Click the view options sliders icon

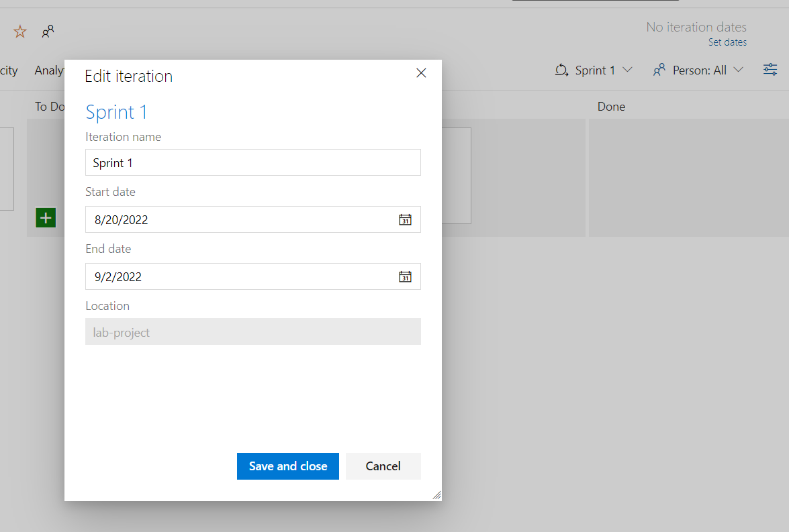770,70
